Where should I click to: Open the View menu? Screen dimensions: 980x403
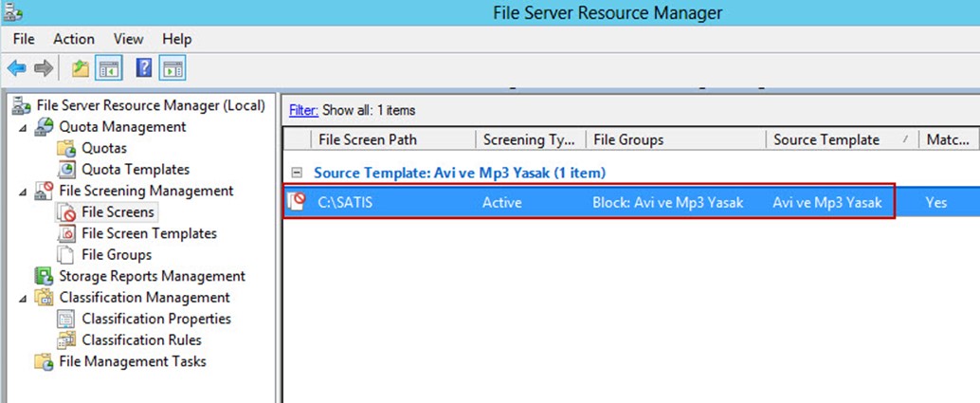click(128, 39)
